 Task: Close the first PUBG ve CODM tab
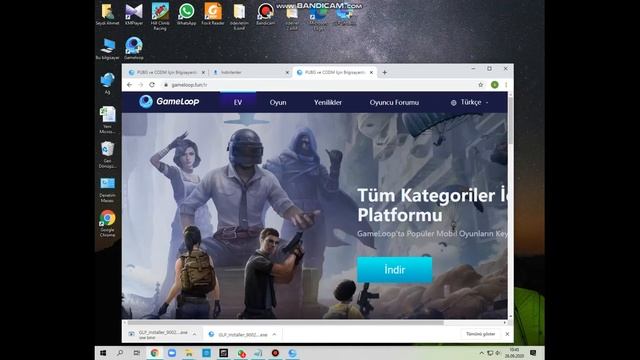pyautogui.click(x=203, y=72)
